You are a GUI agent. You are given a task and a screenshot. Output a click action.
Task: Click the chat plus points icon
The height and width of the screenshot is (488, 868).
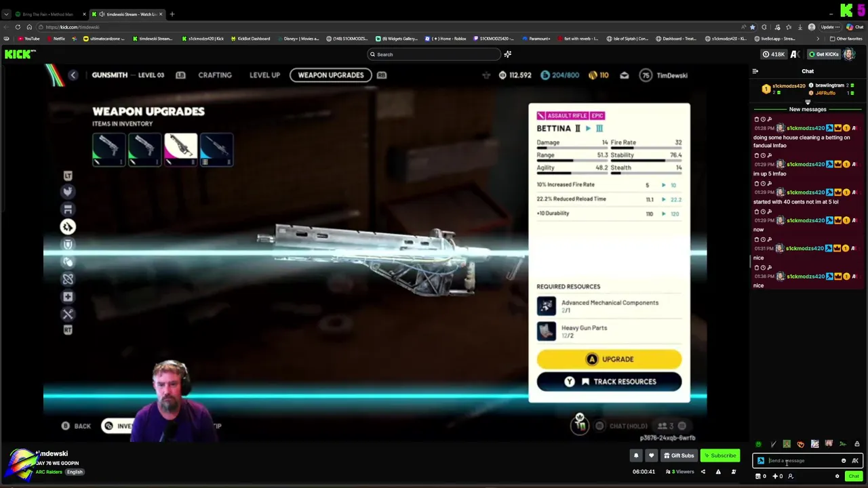[775, 476]
